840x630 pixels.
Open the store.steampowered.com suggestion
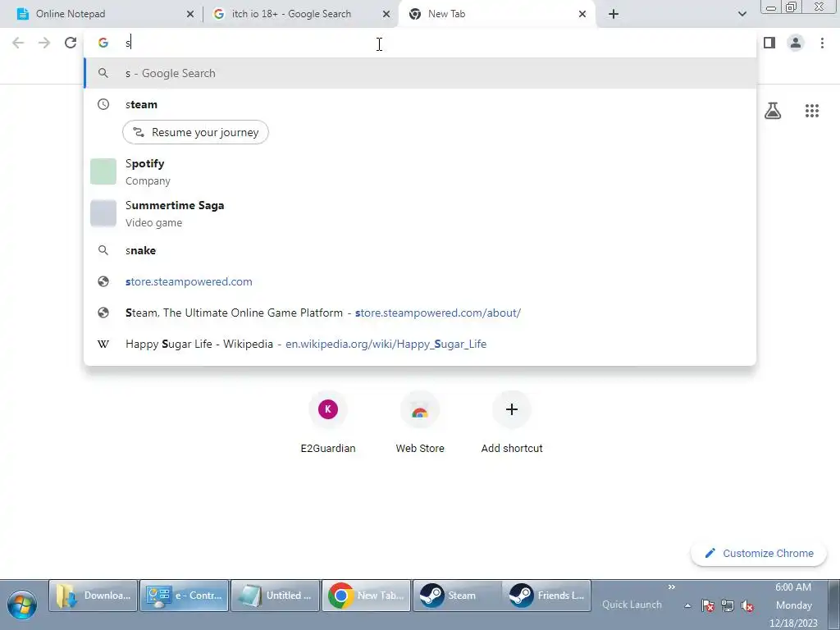pyautogui.click(x=420, y=282)
